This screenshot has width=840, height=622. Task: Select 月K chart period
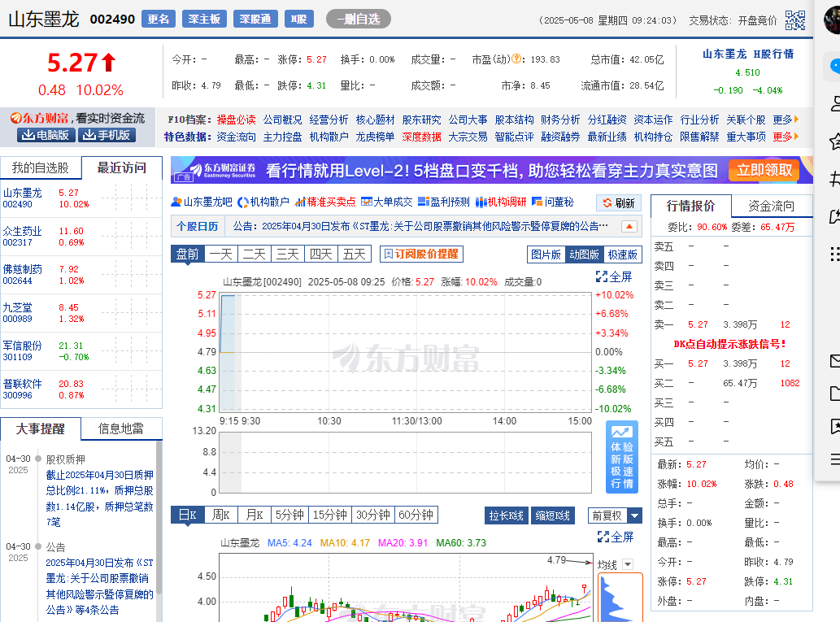click(254, 515)
